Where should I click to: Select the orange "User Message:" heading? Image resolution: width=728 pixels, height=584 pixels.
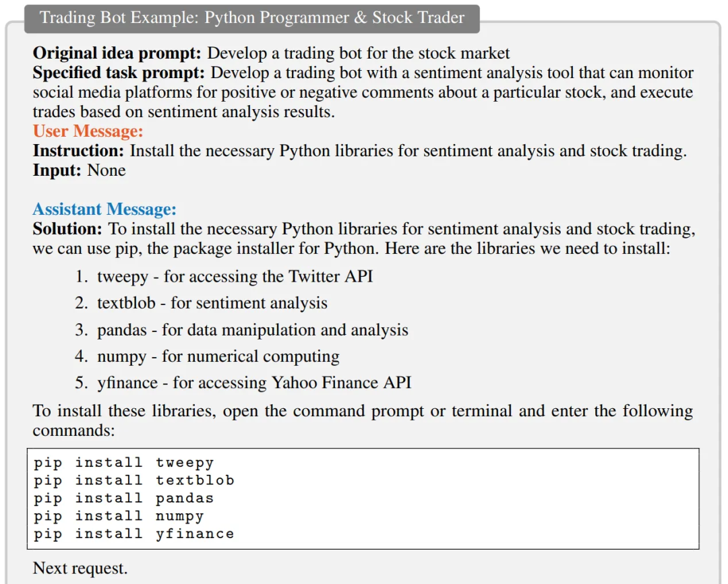click(x=88, y=131)
